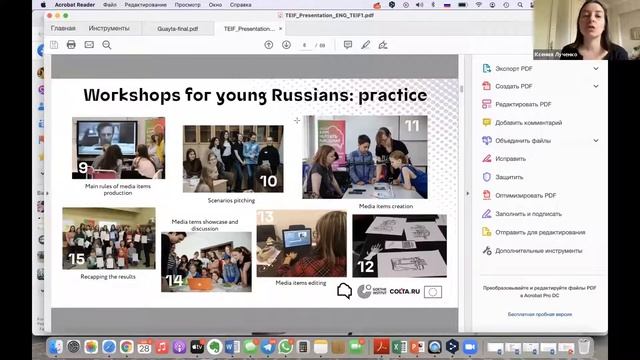Click the page number field

[x=304, y=45]
